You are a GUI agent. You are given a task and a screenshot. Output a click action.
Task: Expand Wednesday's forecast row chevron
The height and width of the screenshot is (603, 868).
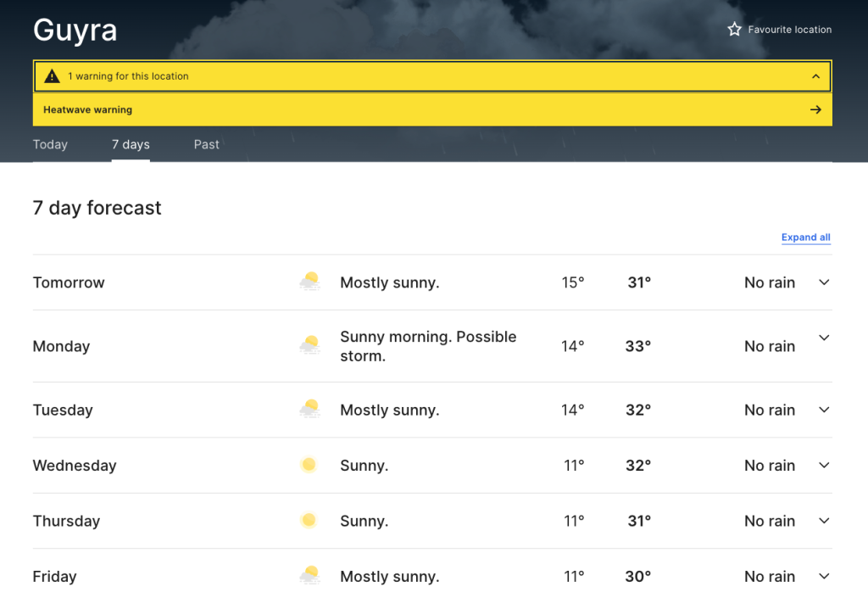[824, 465]
